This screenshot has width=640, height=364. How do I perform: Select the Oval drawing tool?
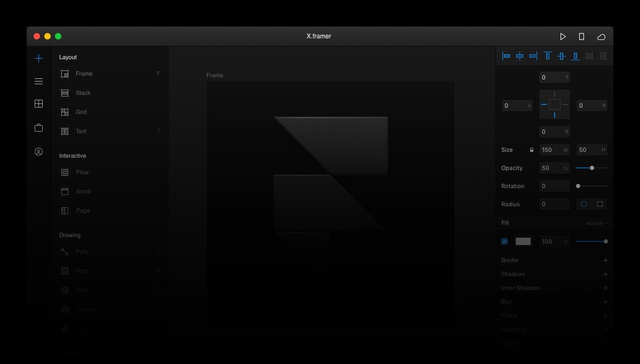pos(110,290)
